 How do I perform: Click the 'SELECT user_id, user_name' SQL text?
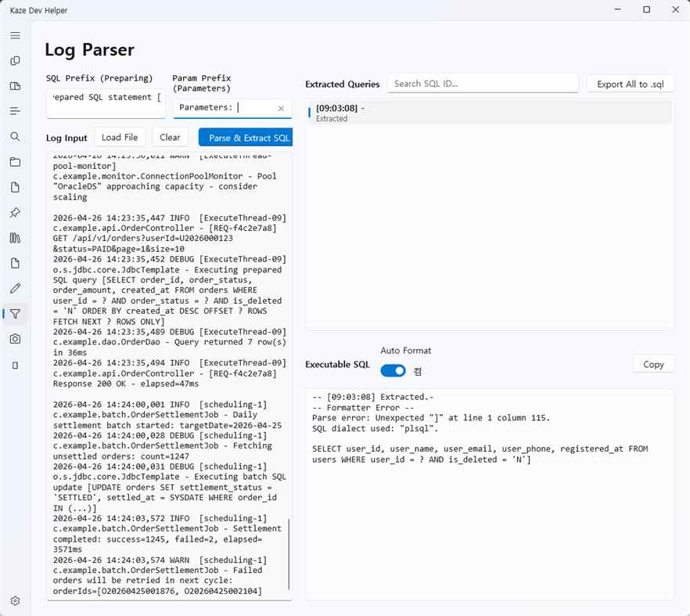(x=480, y=454)
